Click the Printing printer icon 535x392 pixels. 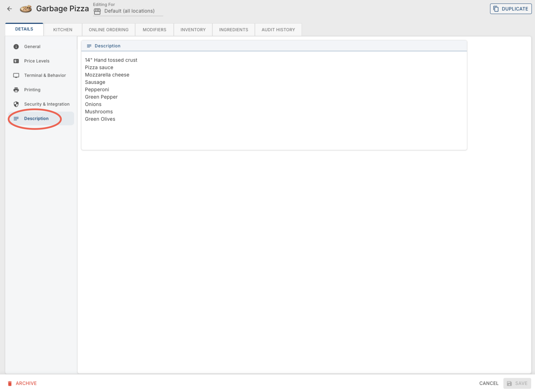point(16,90)
